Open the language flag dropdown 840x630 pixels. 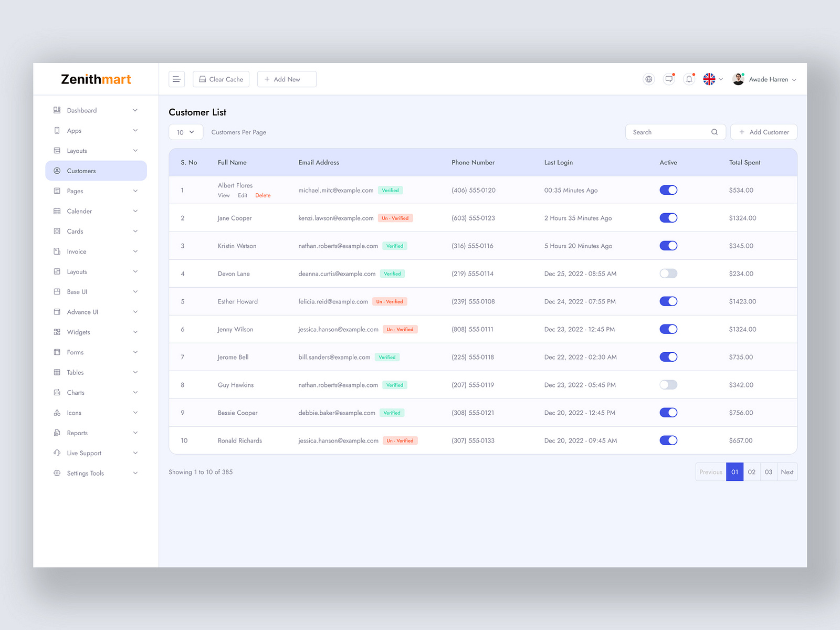712,79
